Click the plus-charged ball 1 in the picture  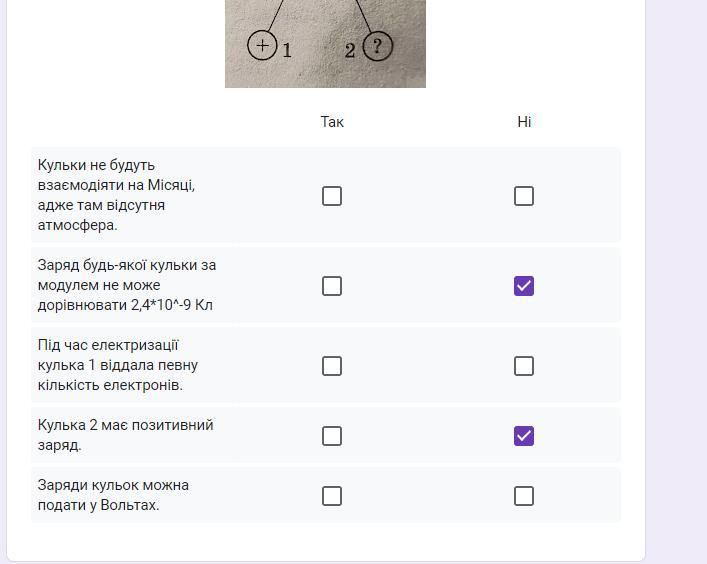[x=262, y=45]
